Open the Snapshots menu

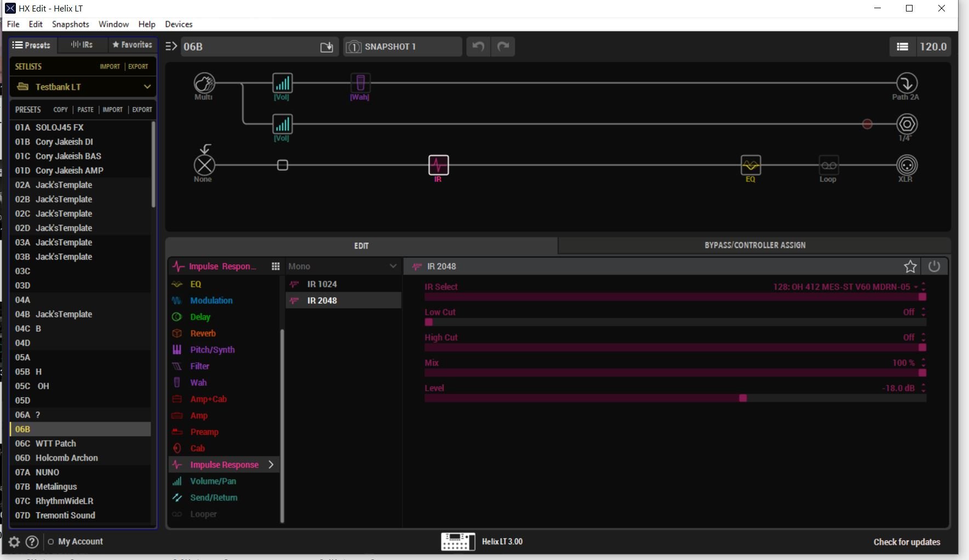click(x=70, y=24)
